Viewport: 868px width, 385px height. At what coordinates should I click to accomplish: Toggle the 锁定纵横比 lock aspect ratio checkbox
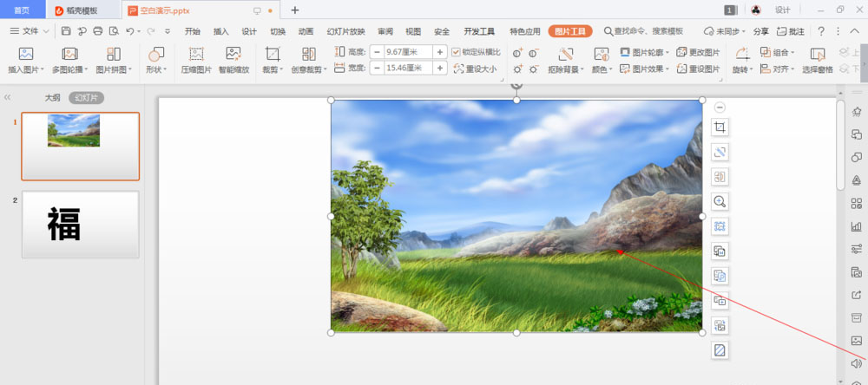pyautogui.click(x=457, y=52)
